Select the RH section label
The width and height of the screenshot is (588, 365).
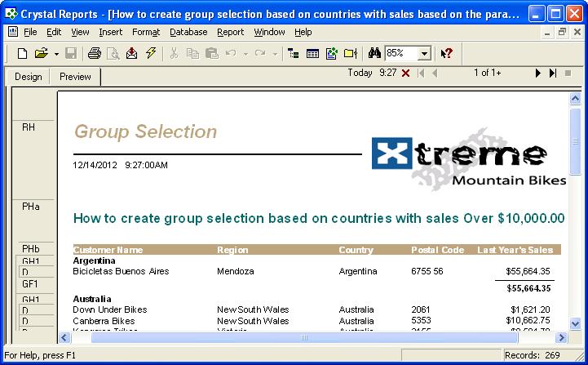click(29, 127)
